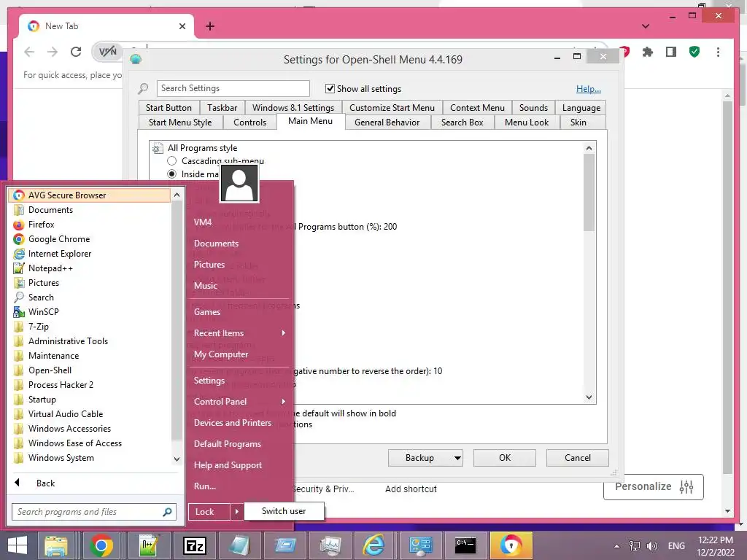747x560 pixels.
Task: Focus the Search Settings input field
Action: (x=233, y=88)
